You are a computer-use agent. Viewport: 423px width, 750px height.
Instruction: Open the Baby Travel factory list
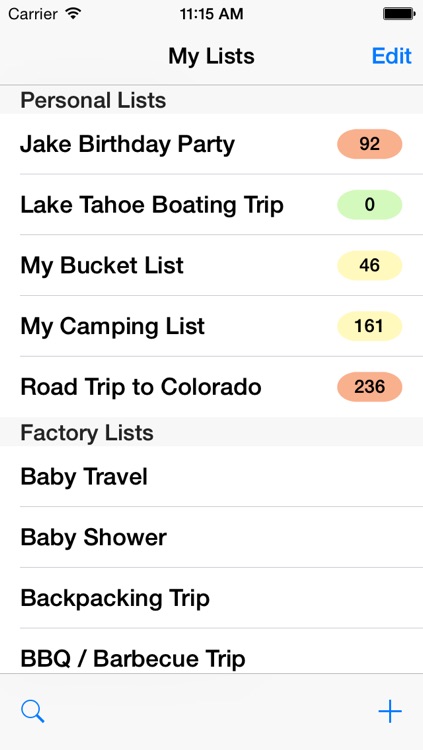pyautogui.click(x=212, y=476)
